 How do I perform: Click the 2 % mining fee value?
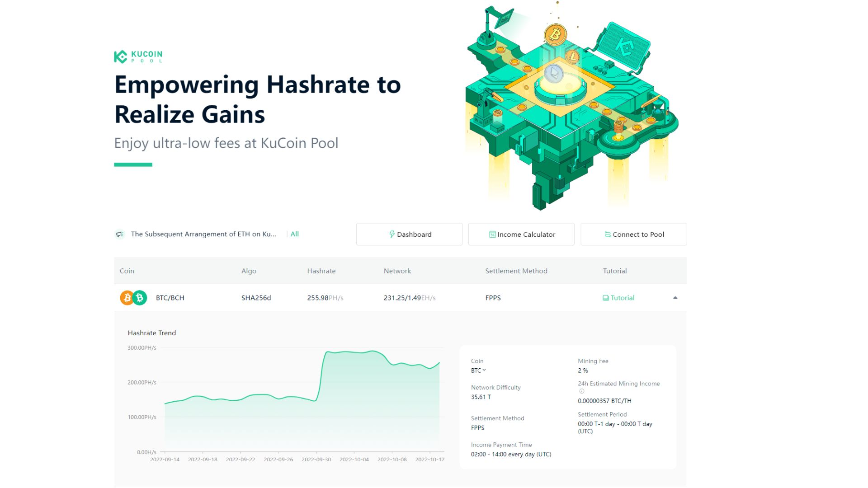coord(583,371)
